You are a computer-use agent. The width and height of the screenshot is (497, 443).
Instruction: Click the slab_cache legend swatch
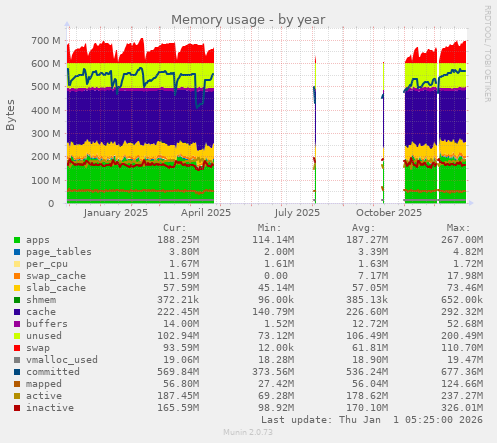pos(17,288)
